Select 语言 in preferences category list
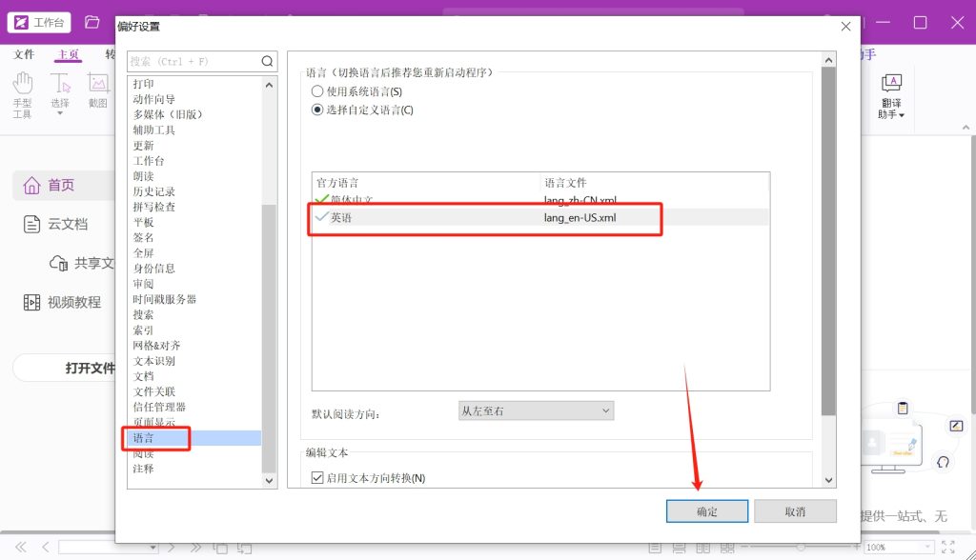Image resolution: width=976 pixels, height=560 pixels. coord(144,438)
